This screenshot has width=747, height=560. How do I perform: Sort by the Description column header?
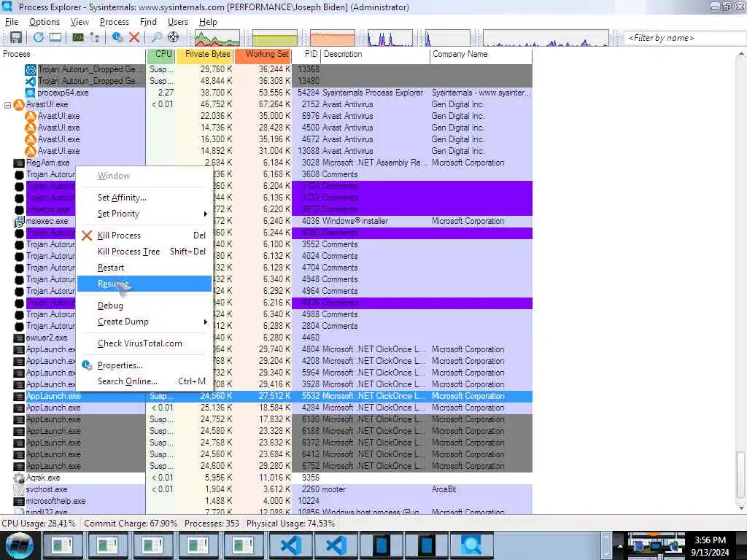375,54
